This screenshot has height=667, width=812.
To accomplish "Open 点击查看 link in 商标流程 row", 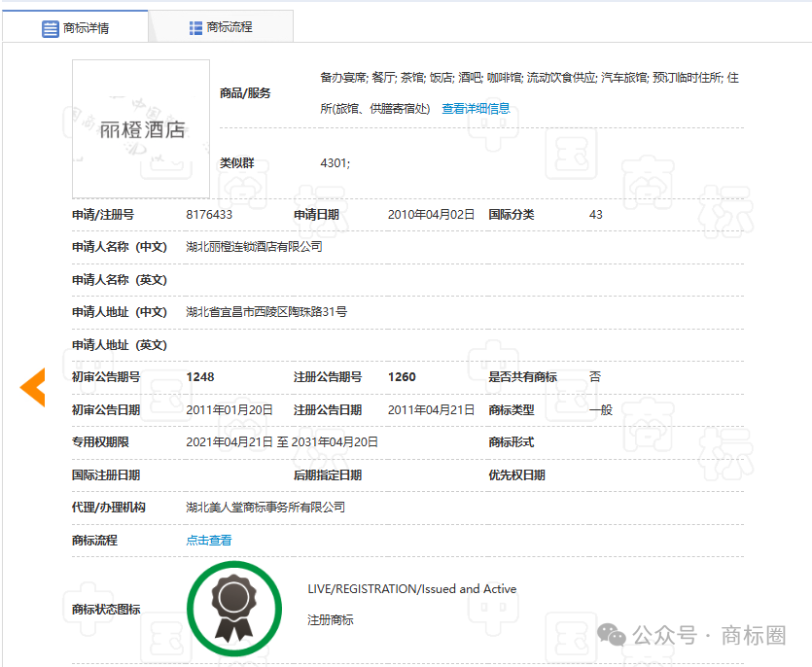I will coord(208,540).
